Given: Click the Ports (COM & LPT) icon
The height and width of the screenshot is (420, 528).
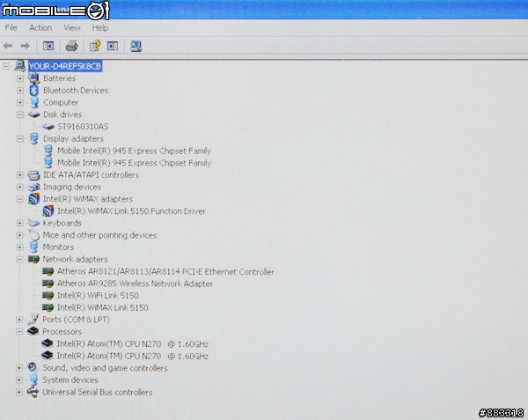Looking at the screenshot, I should point(33,320).
